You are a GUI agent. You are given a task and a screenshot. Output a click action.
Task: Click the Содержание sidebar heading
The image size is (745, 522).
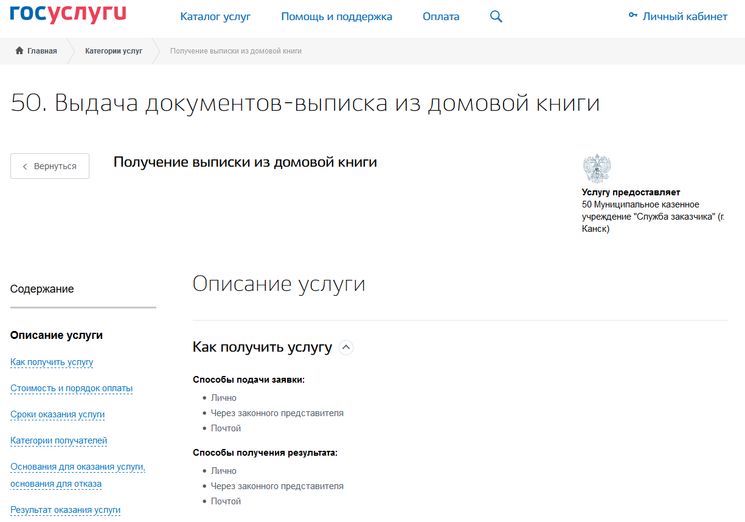click(x=42, y=289)
